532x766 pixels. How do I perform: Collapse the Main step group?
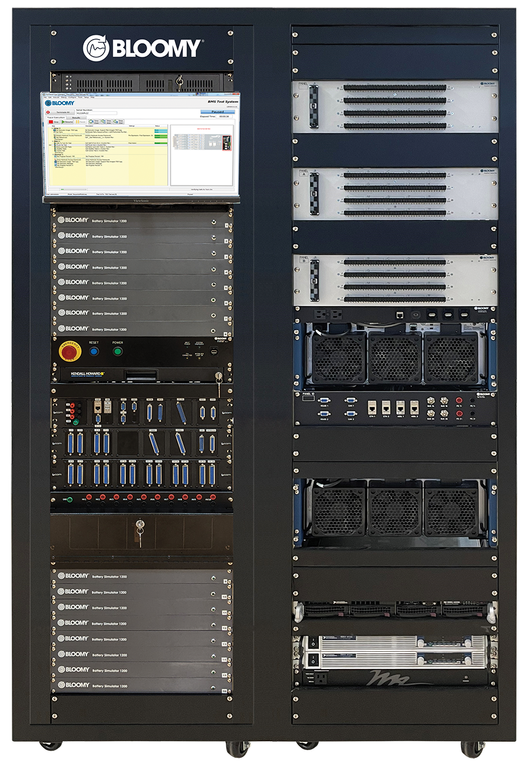(x=53, y=141)
